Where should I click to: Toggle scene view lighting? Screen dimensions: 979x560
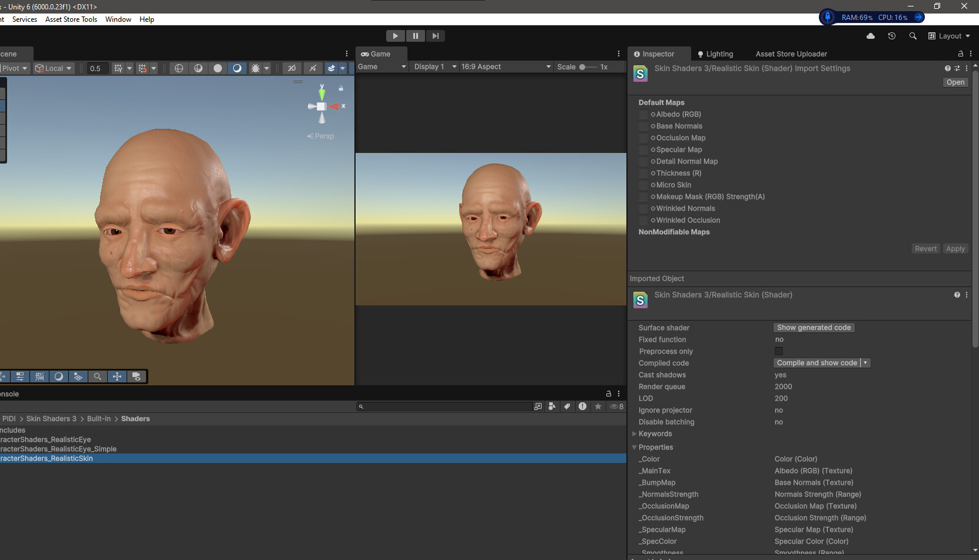(x=237, y=68)
